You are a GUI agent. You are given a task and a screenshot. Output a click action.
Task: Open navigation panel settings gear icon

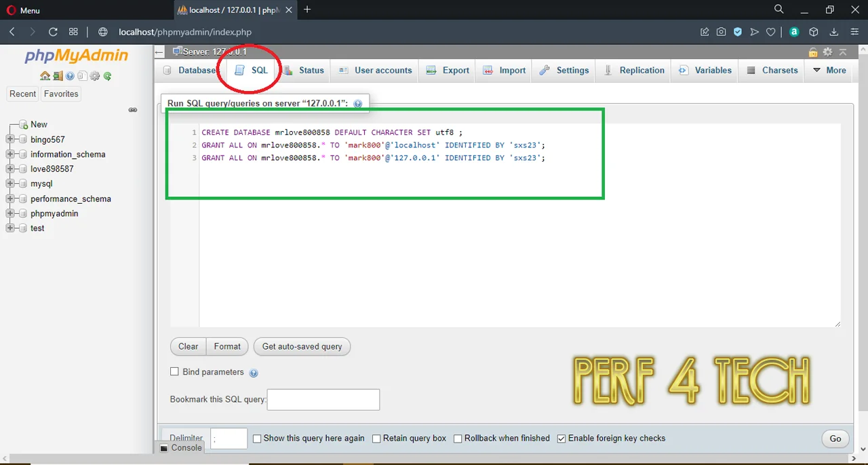(94, 76)
